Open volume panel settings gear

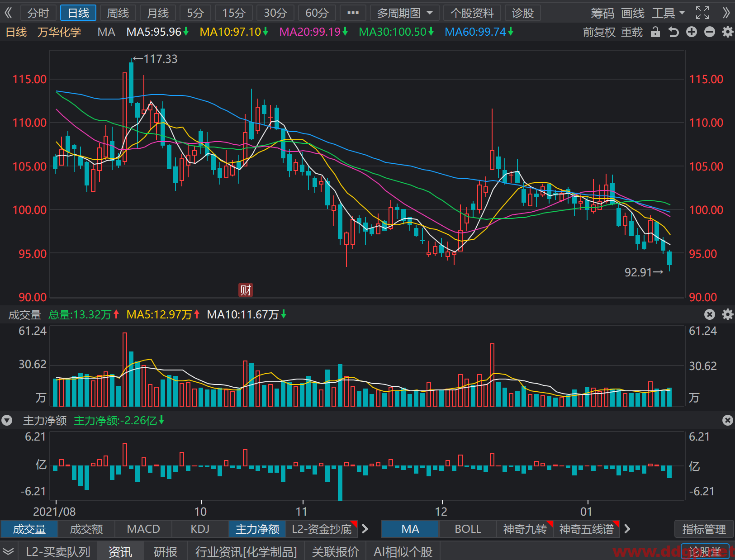coord(727,314)
